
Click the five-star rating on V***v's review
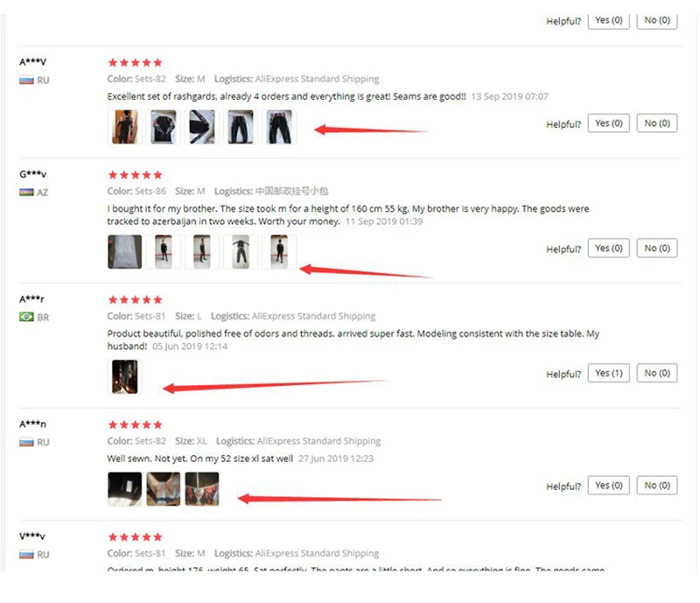136,536
